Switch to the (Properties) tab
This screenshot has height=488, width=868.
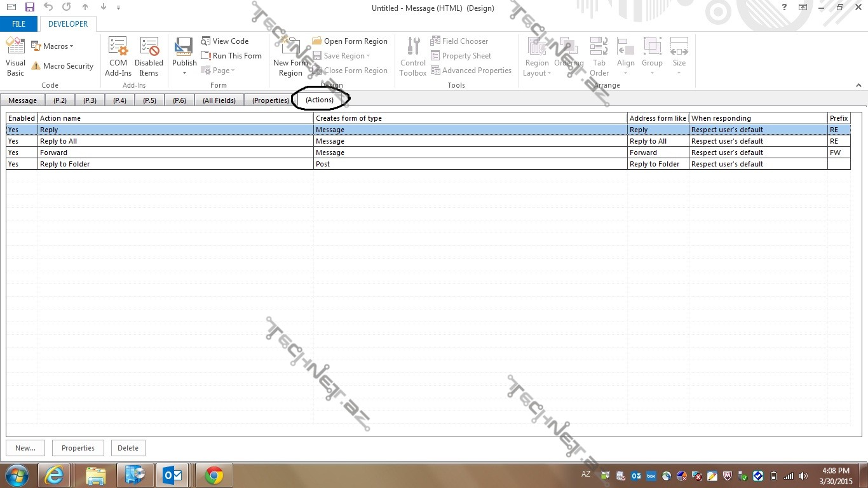coord(270,100)
